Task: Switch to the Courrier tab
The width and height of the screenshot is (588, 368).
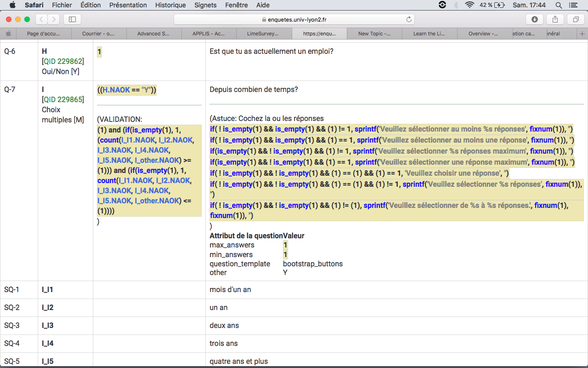Action: pos(98,34)
